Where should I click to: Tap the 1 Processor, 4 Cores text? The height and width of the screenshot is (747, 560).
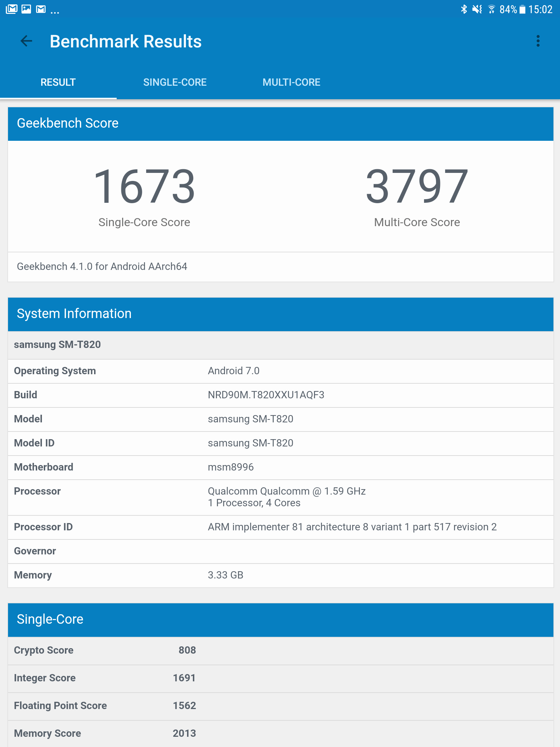click(254, 503)
